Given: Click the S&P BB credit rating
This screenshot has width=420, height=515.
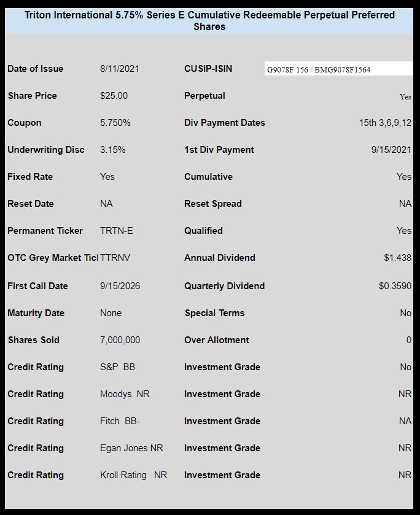Looking at the screenshot, I should coord(117,367).
